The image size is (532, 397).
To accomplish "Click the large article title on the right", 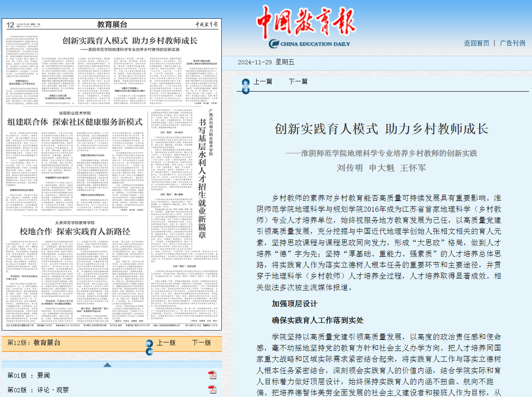I will (382, 129).
